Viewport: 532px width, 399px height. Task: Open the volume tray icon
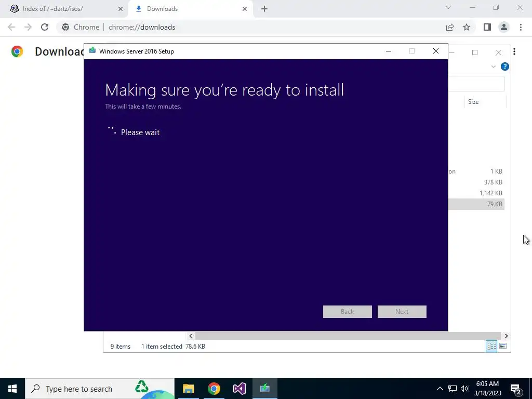coord(464,389)
